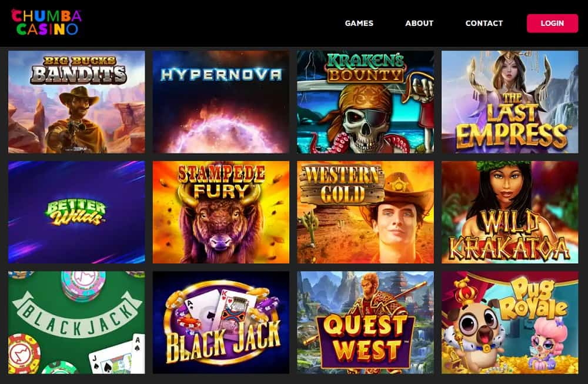Open the gold-ring Black Jack tile
588x384 pixels.
[221, 322]
